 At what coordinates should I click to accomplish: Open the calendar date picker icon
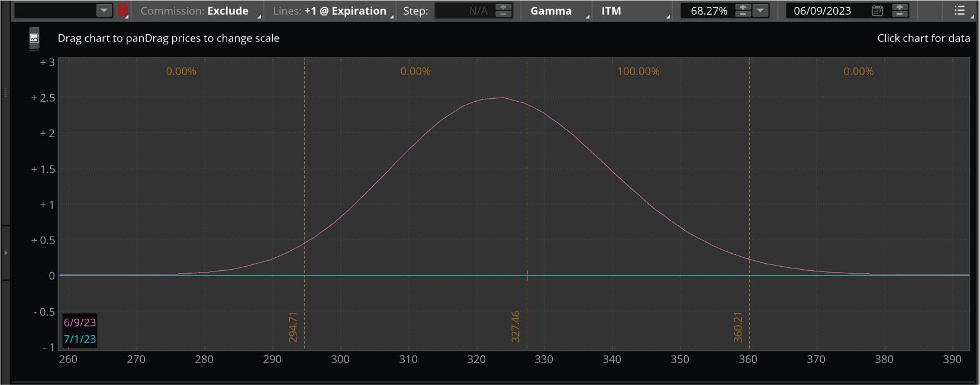point(878,11)
